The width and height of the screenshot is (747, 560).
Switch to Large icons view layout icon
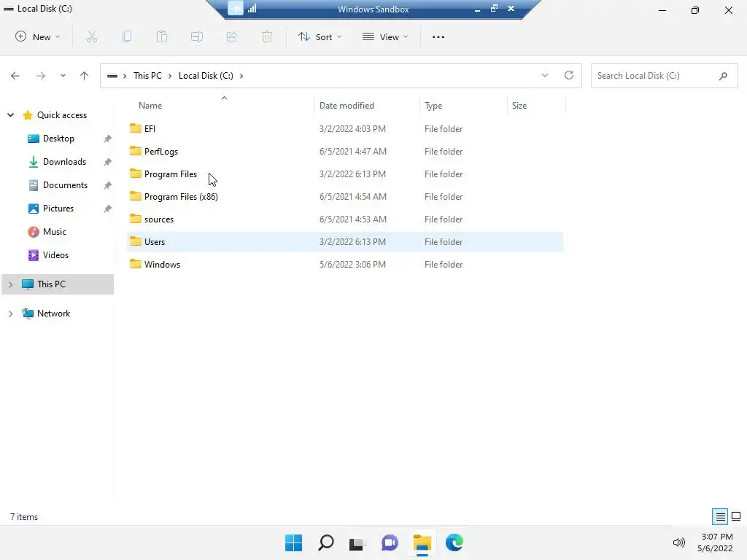(736, 516)
